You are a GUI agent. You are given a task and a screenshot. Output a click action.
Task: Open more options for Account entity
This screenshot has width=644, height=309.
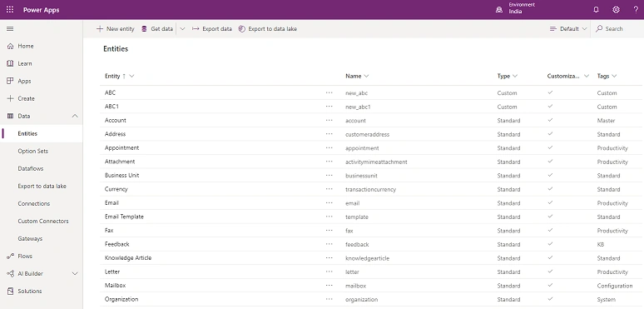329,121
